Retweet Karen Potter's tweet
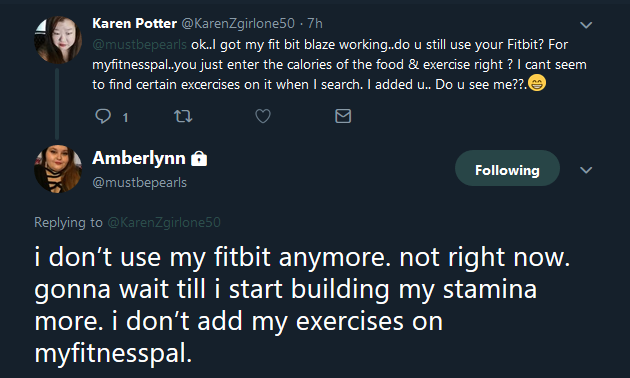 (183, 116)
